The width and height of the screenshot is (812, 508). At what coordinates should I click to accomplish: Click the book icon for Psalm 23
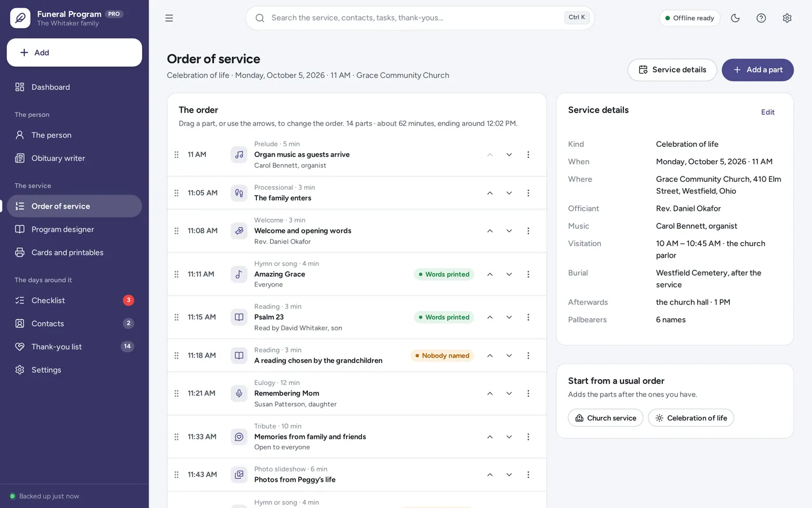[239, 317]
